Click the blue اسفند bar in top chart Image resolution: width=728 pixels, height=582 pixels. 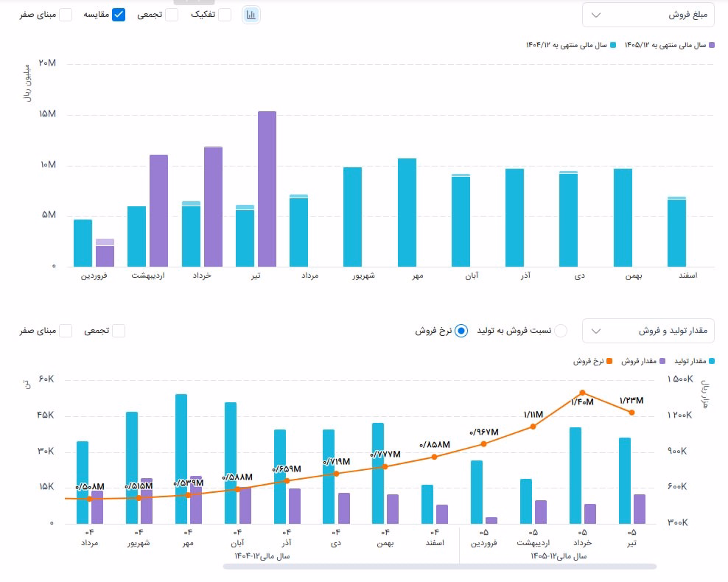point(676,231)
